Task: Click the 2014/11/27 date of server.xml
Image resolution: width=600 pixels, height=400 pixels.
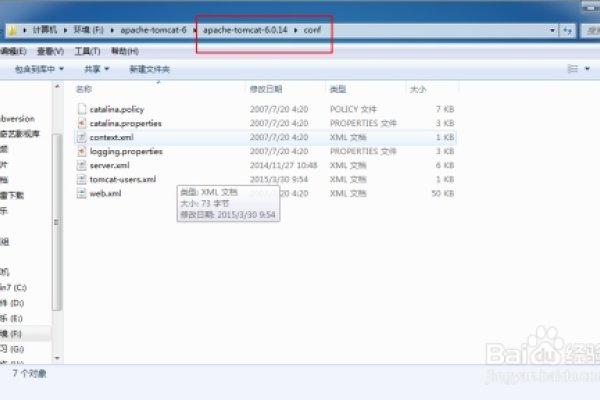Action: coord(284,165)
